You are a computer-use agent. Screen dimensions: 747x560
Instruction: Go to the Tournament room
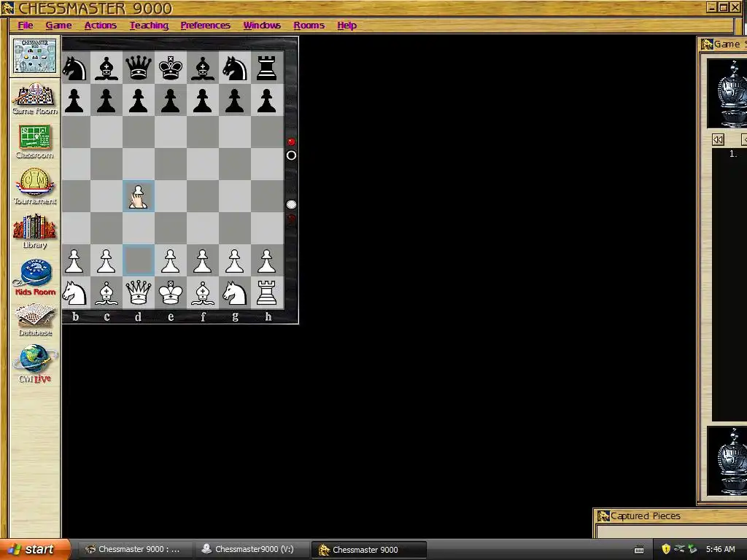[x=35, y=187]
